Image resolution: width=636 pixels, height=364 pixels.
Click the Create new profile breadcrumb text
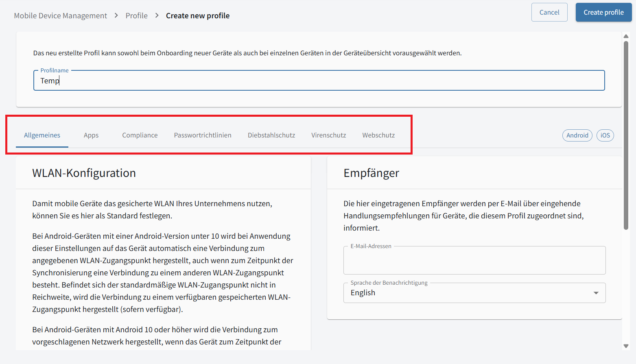click(x=198, y=15)
